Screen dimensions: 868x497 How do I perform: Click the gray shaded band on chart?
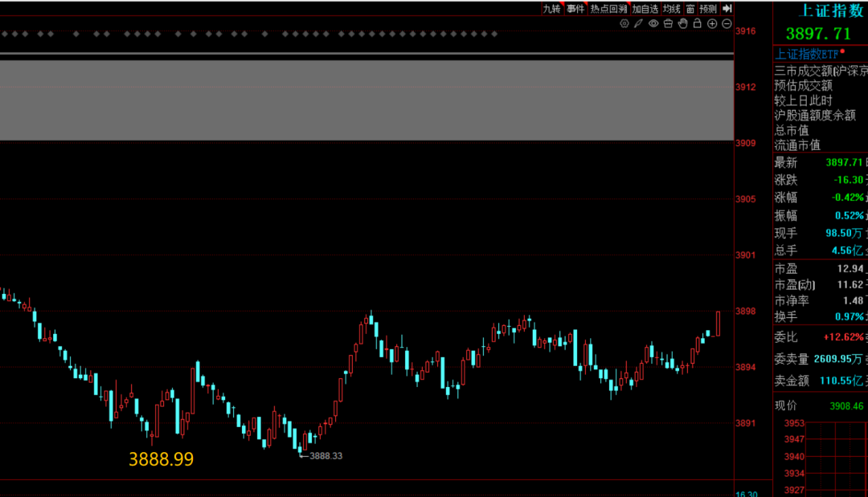tap(366, 100)
